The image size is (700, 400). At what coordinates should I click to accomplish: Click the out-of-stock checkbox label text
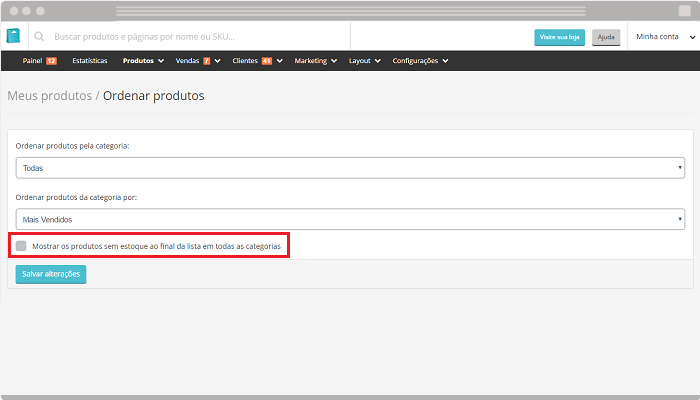(156, 246)
